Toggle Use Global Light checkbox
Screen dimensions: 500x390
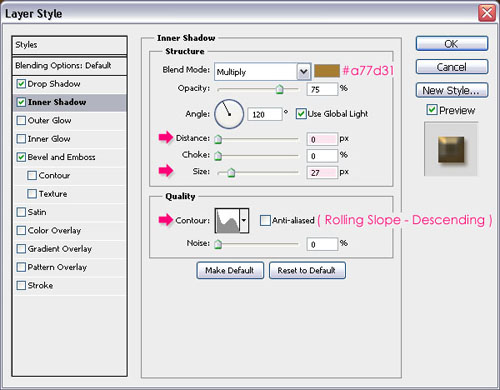pyautogui.click(x=301, y=114)
